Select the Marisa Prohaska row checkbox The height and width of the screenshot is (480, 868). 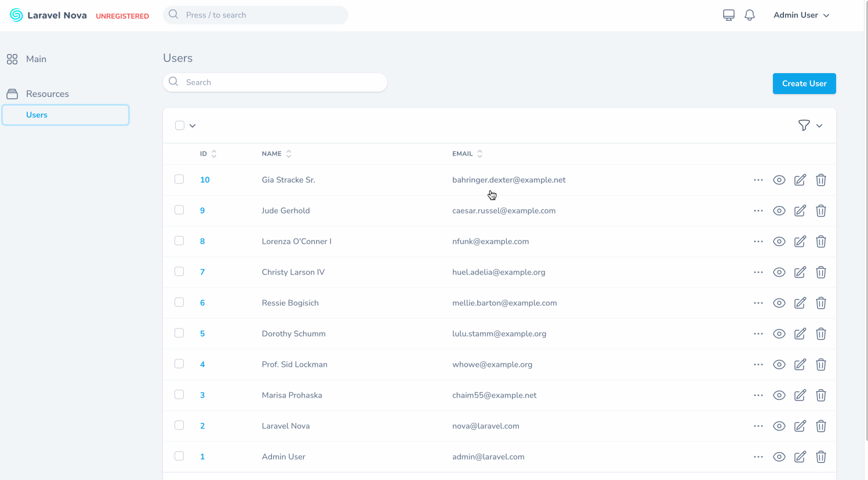point(179,395)
